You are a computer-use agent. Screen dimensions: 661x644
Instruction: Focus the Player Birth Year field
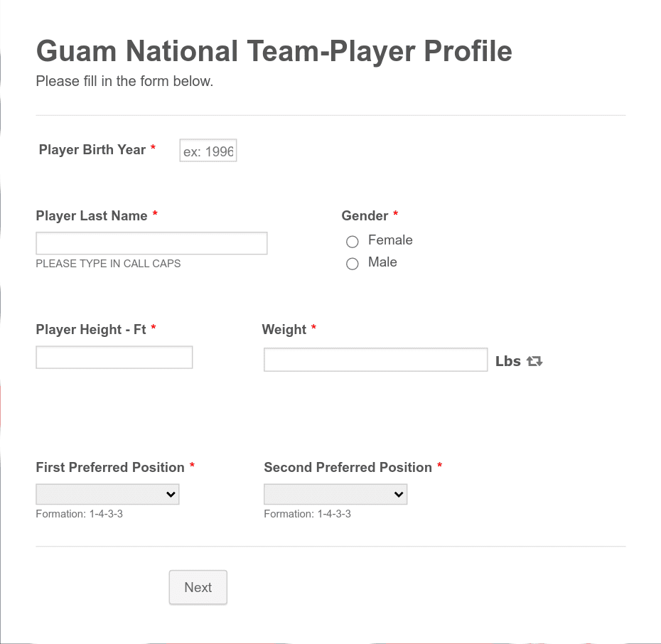pos(208,151)
